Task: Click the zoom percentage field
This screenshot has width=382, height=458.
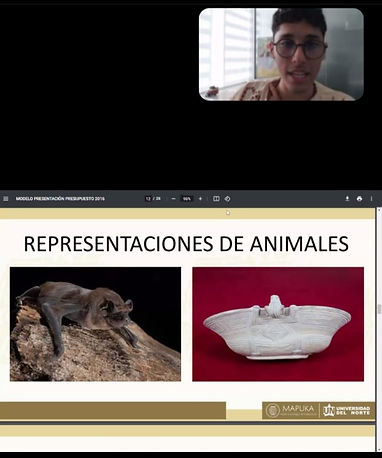Action: (187, 199)
